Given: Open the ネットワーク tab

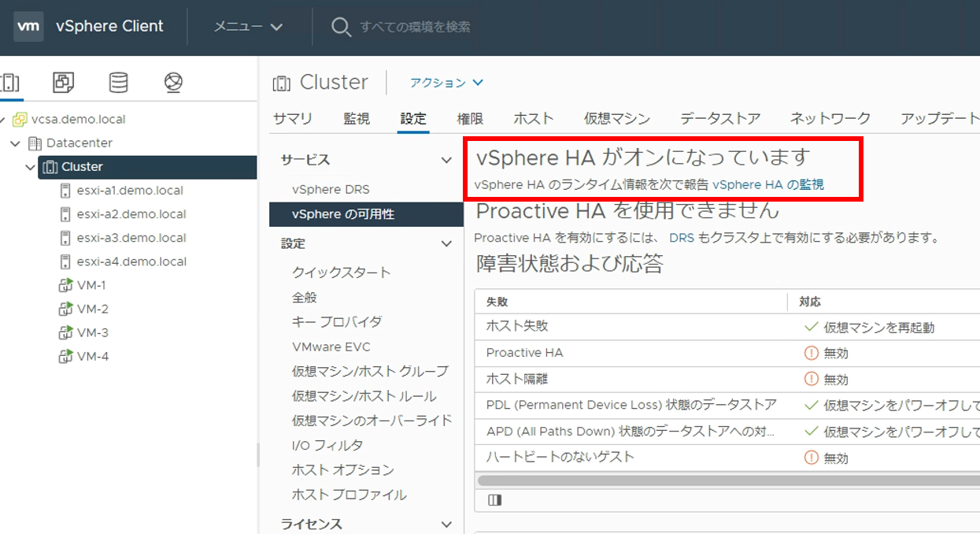Looking at the screenshot, I should tap(830, 119).
